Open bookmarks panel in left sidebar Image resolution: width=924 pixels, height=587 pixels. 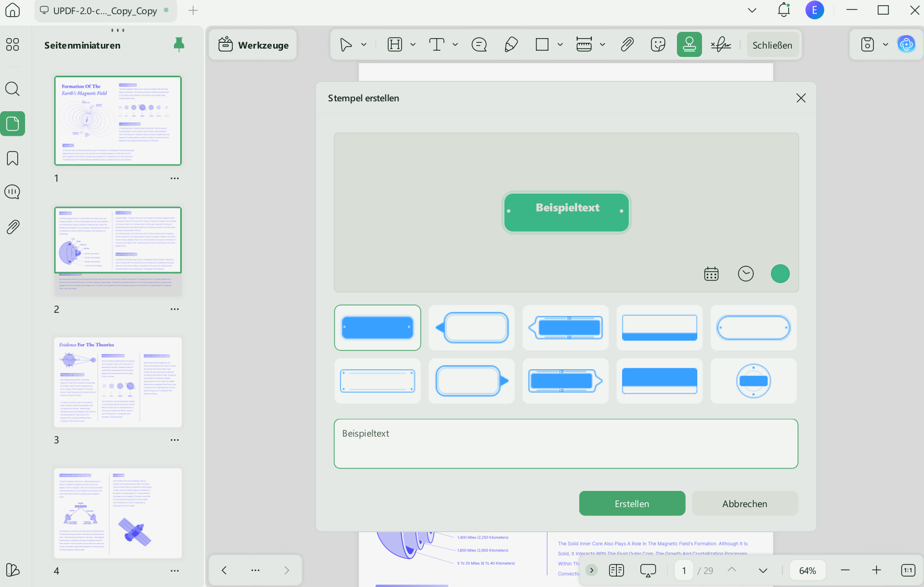[13, 158]
